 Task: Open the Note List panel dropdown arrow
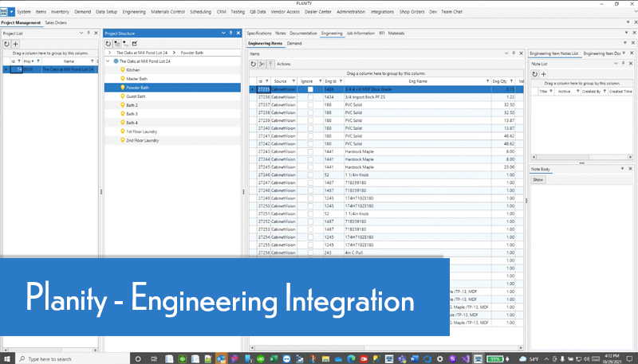point(616,64)
